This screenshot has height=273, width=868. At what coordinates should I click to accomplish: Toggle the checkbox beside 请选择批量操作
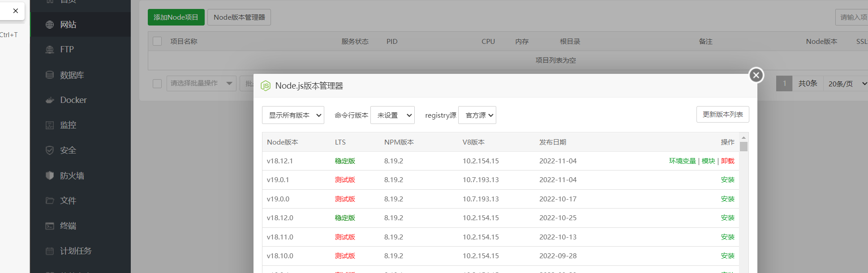tap(157, 84)
